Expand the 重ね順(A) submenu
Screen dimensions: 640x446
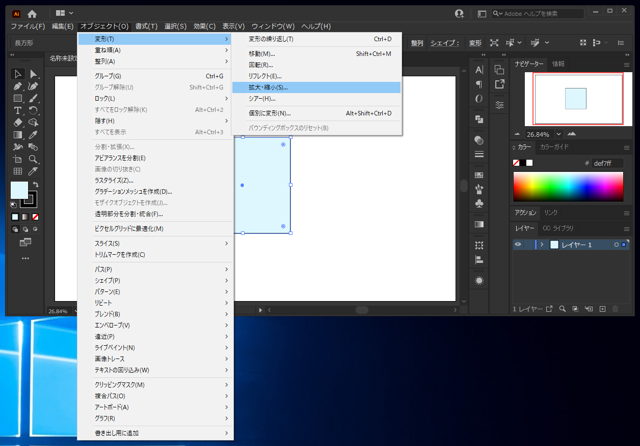point(156,50)
